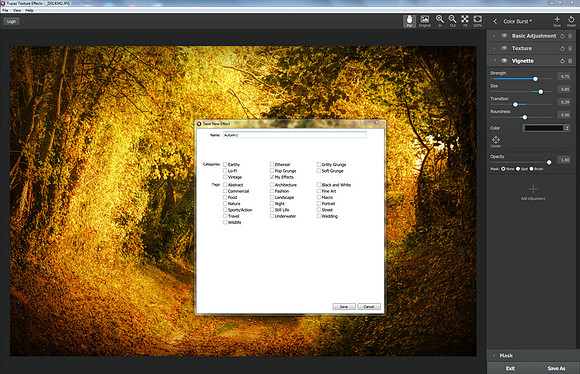Screen dimensions: 580x374
Task: Click the Strength slider handle
Action: (x=535, y=79)
